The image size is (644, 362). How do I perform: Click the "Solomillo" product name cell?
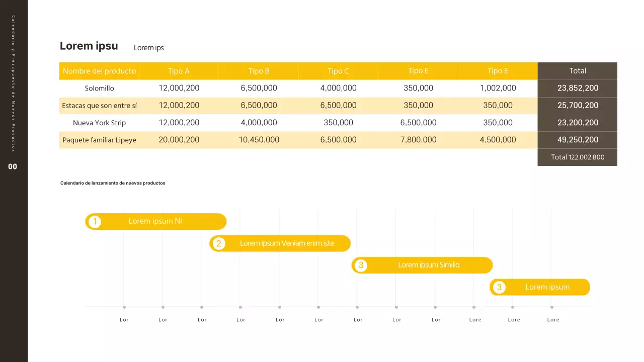pos(99,88)
